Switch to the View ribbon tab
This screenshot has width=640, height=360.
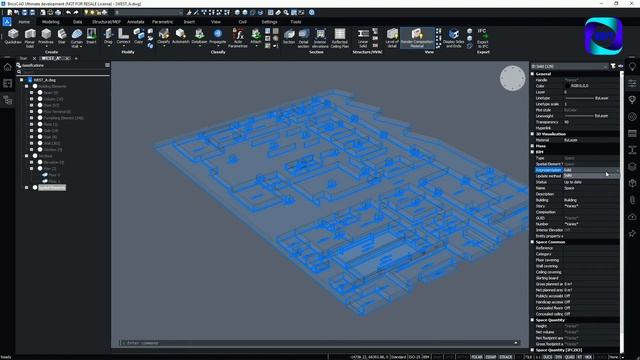216,22
